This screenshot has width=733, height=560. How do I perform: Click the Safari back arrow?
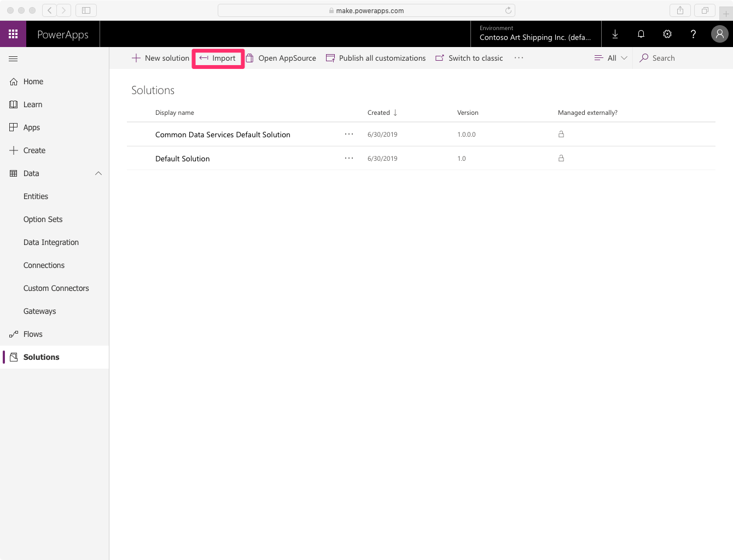[50, 10]
